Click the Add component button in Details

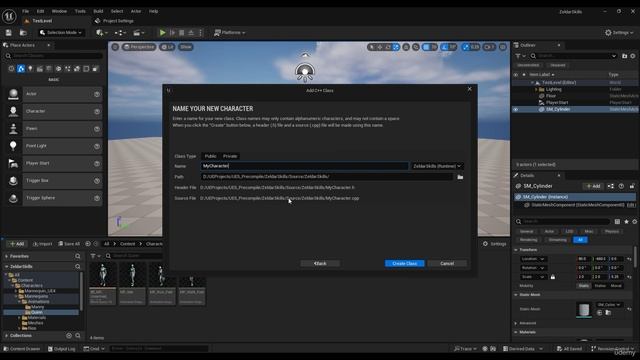[593, 186]
